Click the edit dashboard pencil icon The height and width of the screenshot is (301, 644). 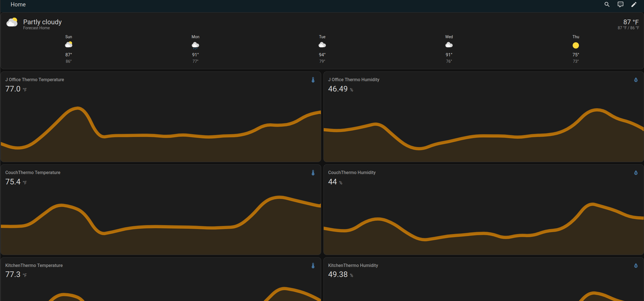pyautogui.click(x=634, y=4)
